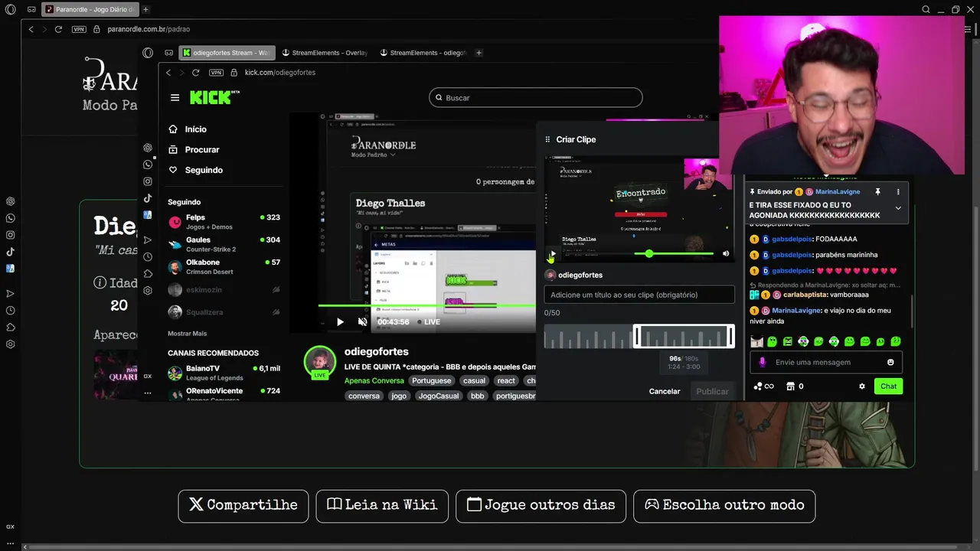Unmute the Kick stream player
Image resolution: width=980 pixels, height=551 pixels.
click(362, 322)
